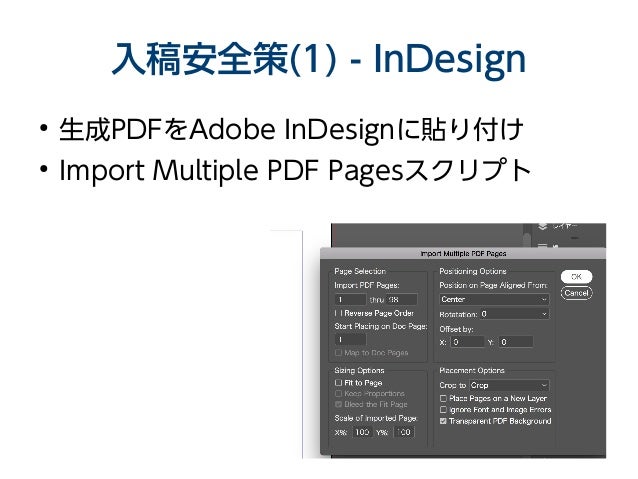Click the Import PDF Pages start field

(x=350, y=300)
